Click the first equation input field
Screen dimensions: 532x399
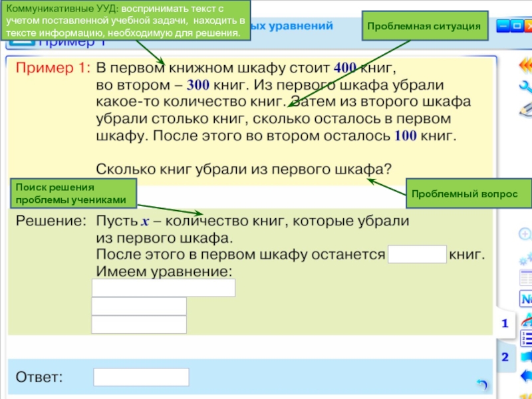point(163,288)
